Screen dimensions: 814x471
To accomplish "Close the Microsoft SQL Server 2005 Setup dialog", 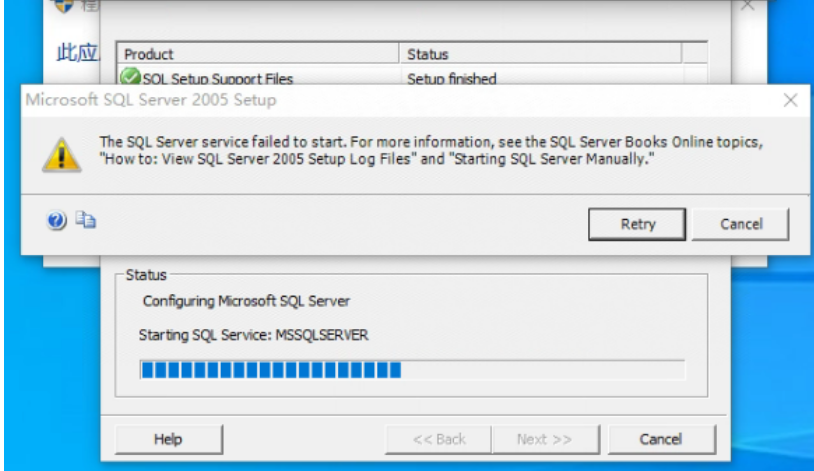I will [x=790, y=100].
